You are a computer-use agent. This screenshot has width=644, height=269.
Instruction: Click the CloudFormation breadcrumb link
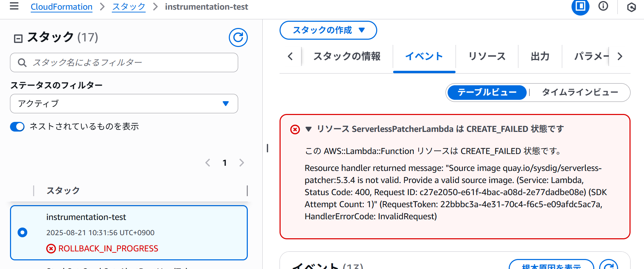click(61, 7)
